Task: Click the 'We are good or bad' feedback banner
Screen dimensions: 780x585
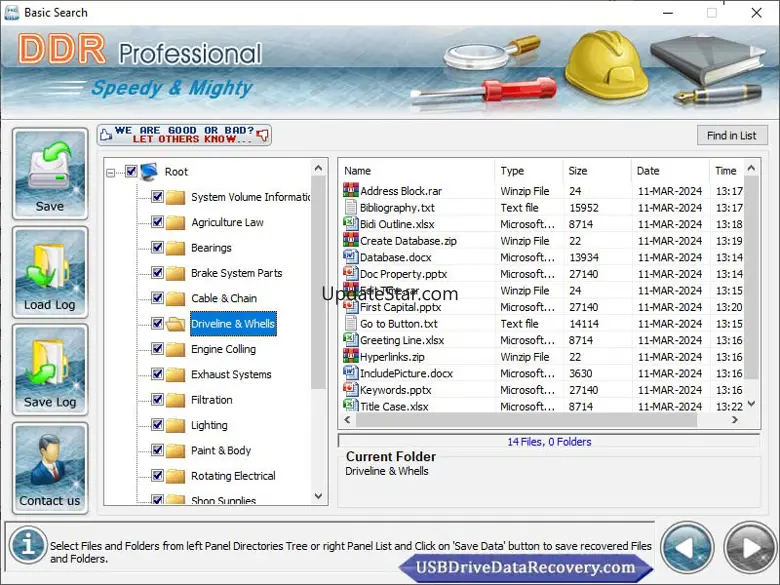Action: click(185, 135)
